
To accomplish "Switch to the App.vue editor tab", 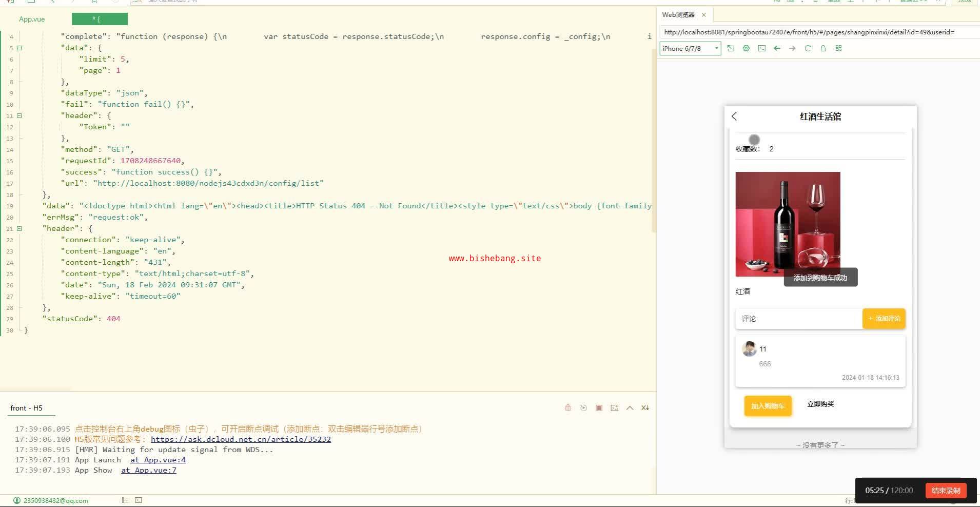I will pos(32,19).
